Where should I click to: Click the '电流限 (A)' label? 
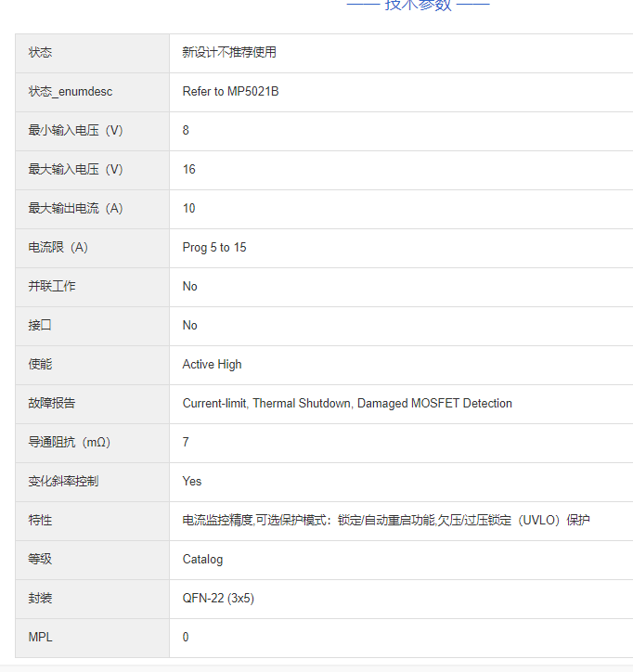pos(58,247)
